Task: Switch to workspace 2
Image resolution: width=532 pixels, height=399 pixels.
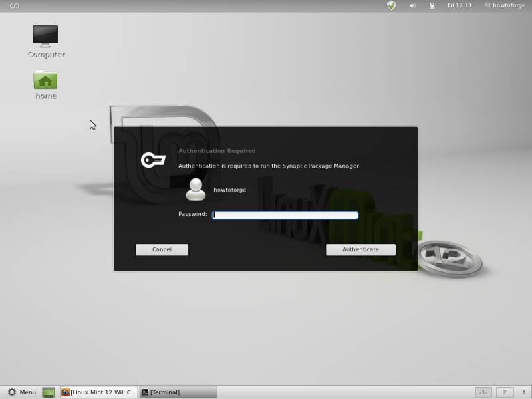Action: (x=505, y=392)
